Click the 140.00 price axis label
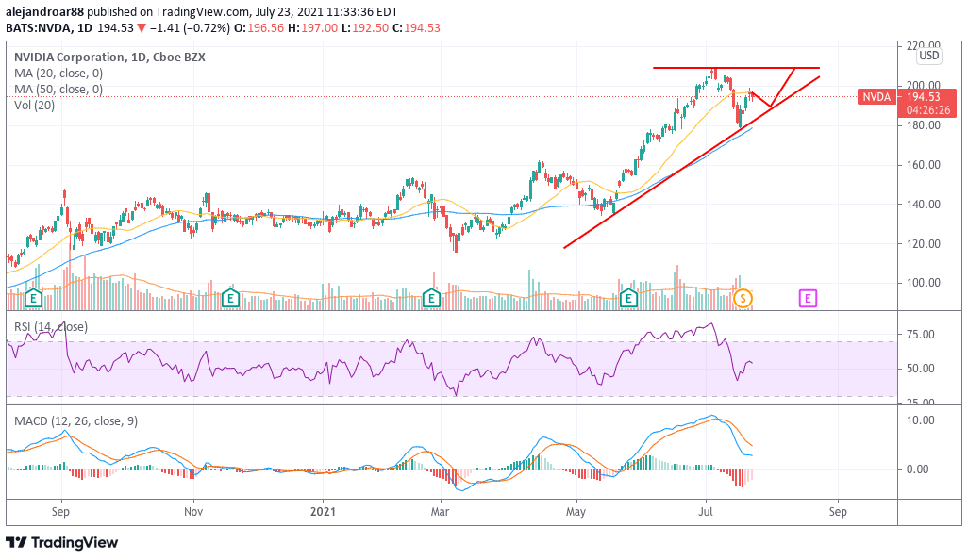The image size is (968, 560). coord(923,205)
